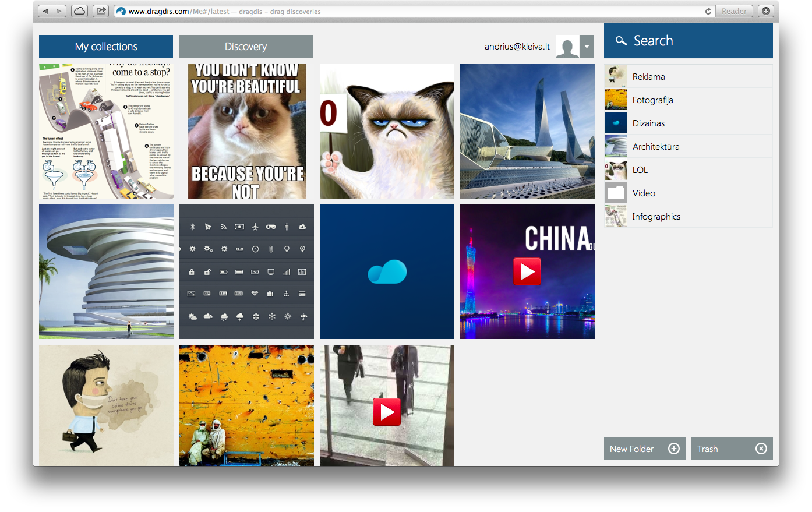
Task: Open the Architektūra folder
Action: tap(689, 146)
